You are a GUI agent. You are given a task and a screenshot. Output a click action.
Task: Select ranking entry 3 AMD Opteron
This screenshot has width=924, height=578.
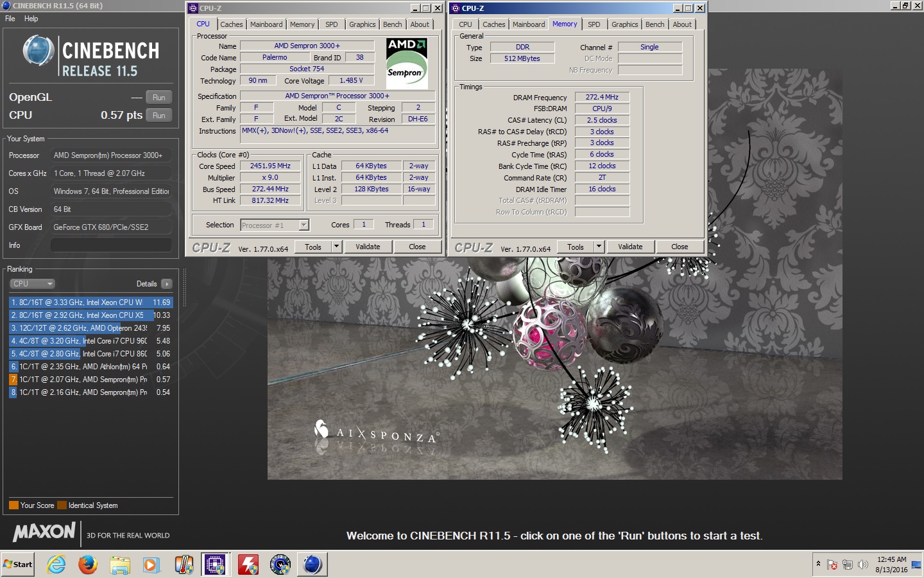pos(90,328)
